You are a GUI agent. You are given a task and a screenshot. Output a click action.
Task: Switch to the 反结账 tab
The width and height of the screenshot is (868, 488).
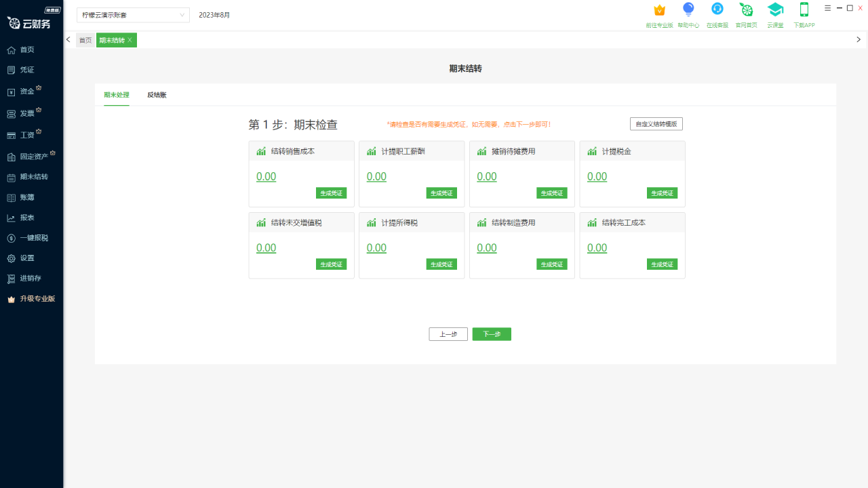157,95
